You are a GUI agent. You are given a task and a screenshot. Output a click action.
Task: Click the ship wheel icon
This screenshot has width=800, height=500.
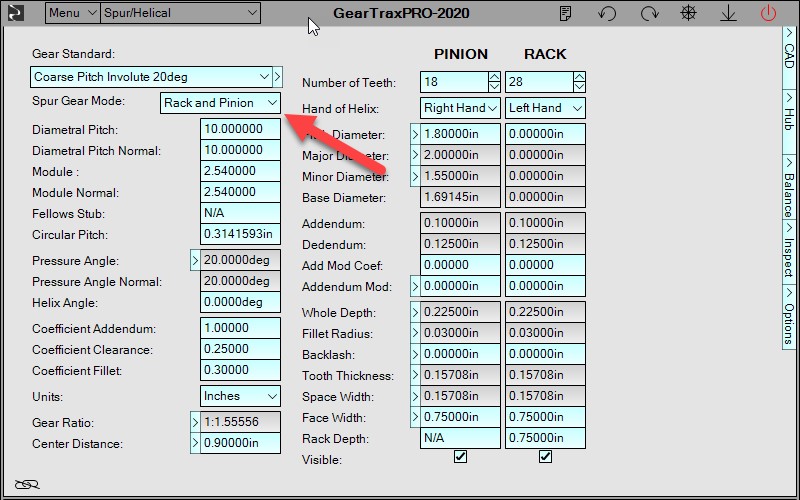tap(689, 13)
